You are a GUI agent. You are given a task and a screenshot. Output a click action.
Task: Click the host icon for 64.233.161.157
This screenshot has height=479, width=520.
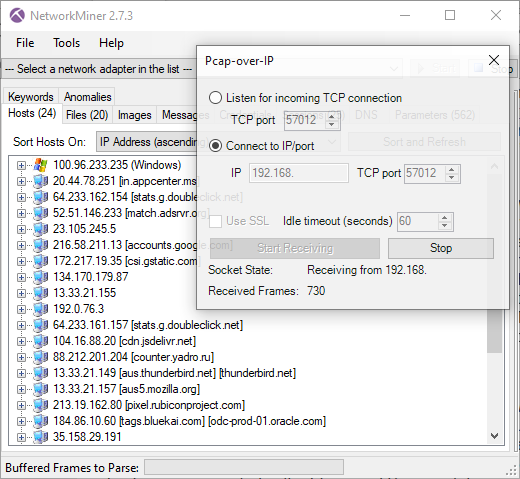click(x=41, y=325)
